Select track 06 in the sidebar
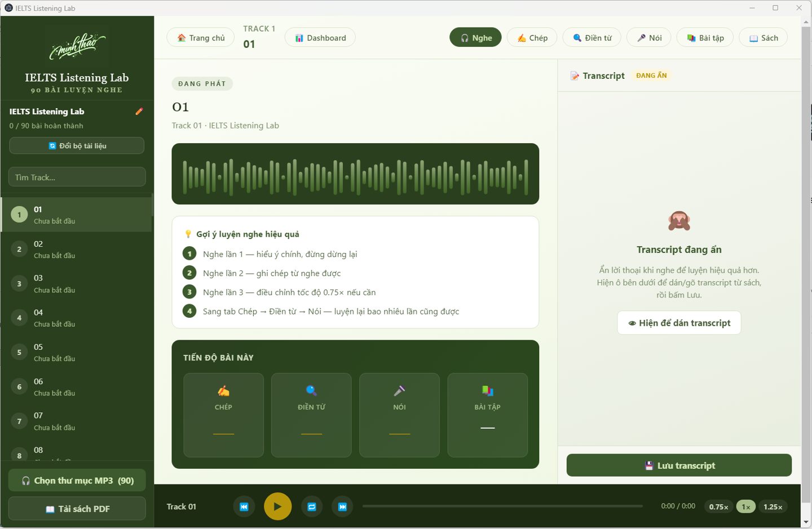812x529 pixels. pyautogui.click(x=77, y=386)
